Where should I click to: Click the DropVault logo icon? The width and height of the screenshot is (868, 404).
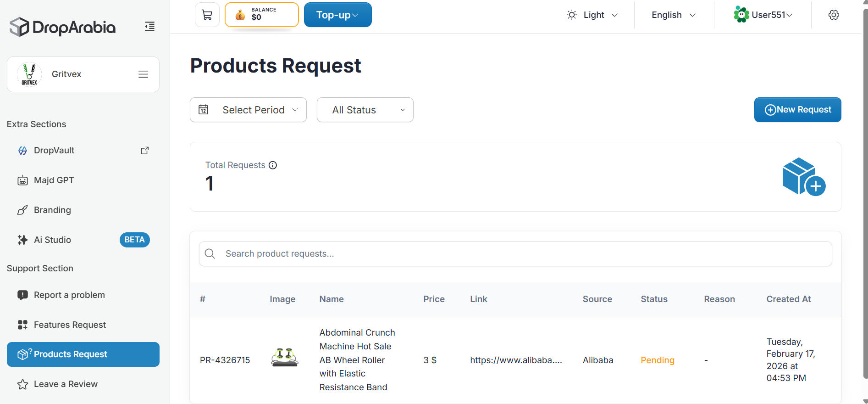22,151
